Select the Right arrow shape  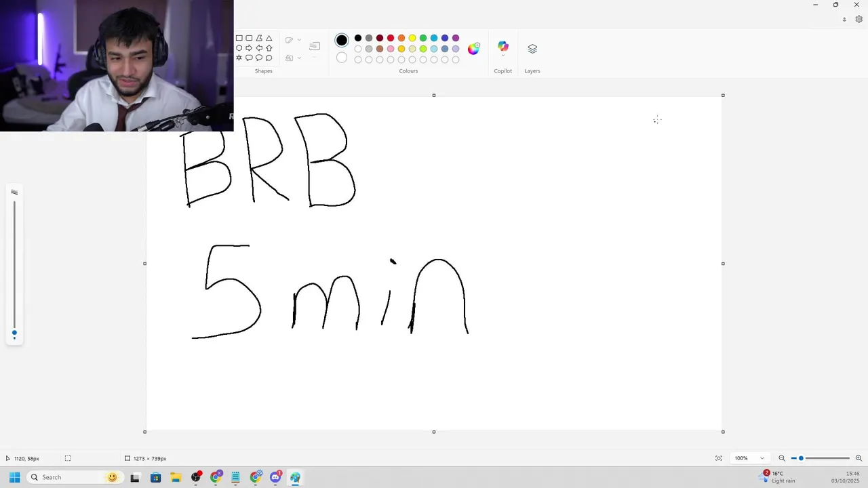tap(249, 48)
